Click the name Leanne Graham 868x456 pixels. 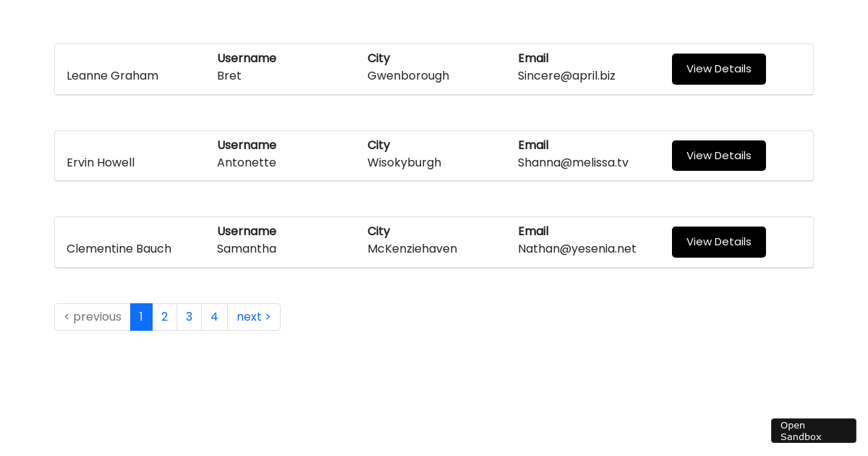coord(112,76)
